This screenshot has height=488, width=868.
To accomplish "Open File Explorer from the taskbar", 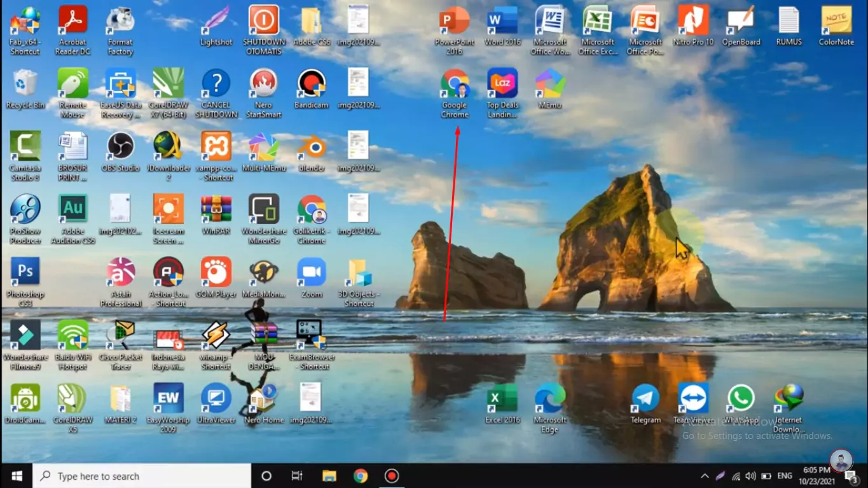I will point(329,476).
